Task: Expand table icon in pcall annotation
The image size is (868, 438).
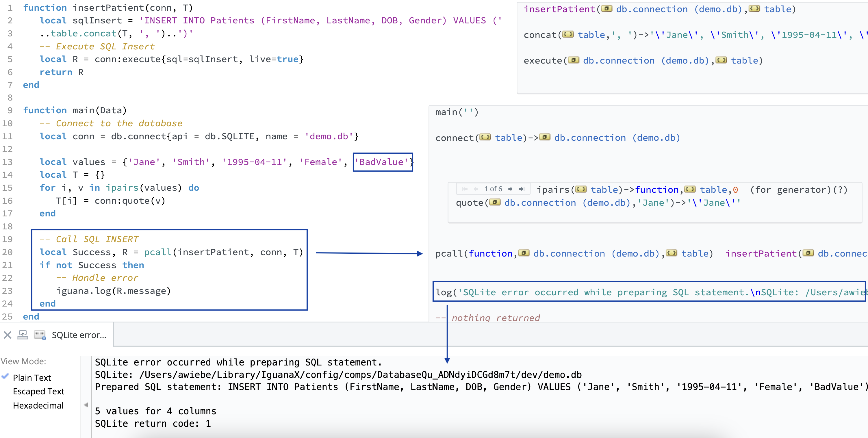Action: 671,253
